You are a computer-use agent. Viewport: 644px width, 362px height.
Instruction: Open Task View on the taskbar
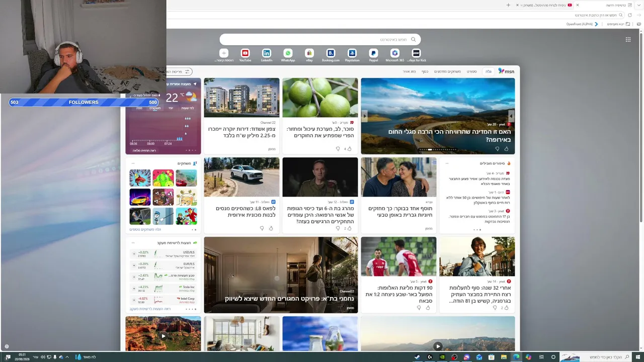point(541,357)
